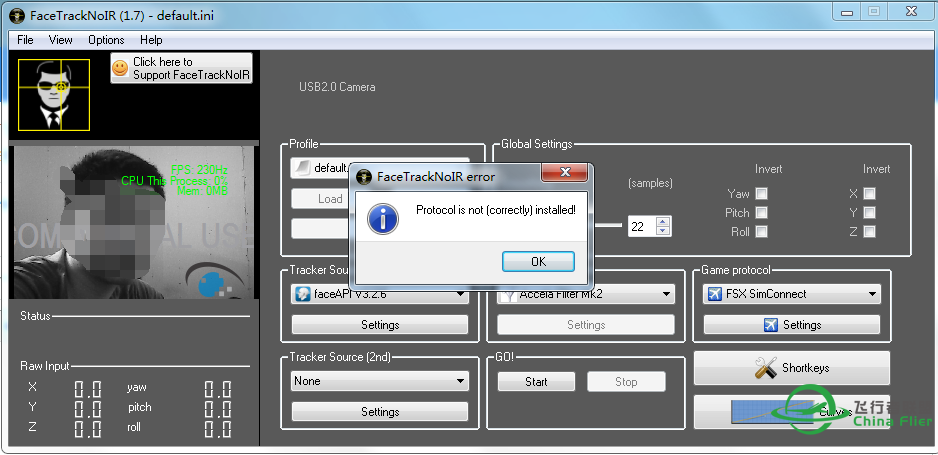Enable the Invert Yaw checkbox
Viewport: 938px width, 455px height.
coord(761,194)
